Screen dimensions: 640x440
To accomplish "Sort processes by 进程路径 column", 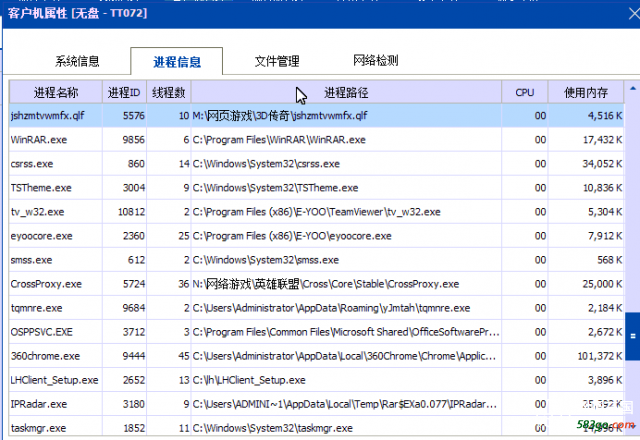I will 346,92.
